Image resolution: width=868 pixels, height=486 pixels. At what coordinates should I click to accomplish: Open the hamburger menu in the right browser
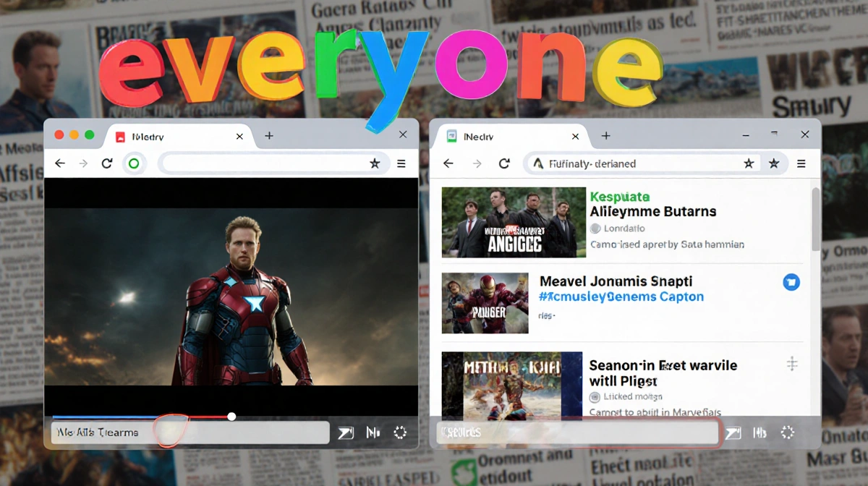pos(799,163)
